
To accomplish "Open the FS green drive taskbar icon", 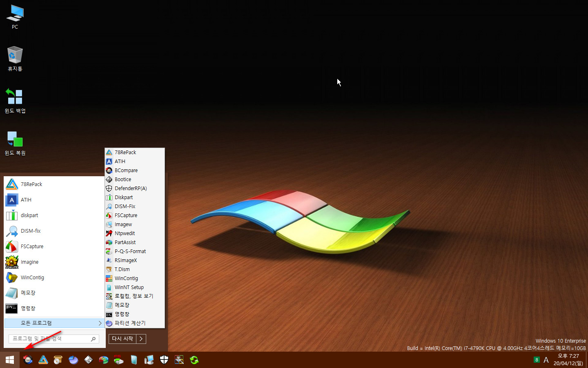I will (x=118, y=360).
